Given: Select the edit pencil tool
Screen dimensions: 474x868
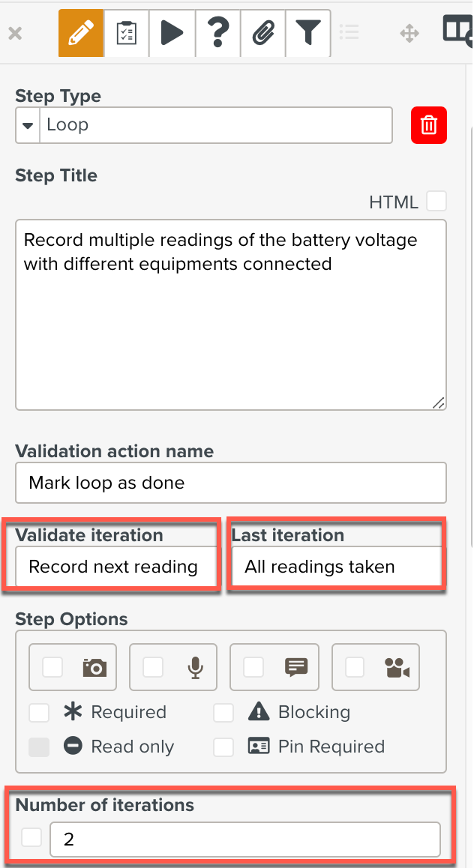Looking at the screenshot, I should coord(80,33).
